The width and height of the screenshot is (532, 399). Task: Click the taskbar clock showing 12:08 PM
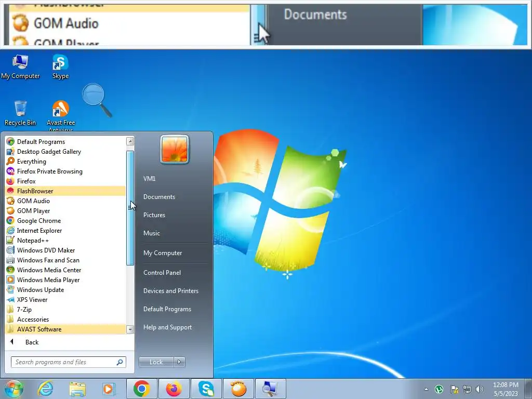(506, 389)
